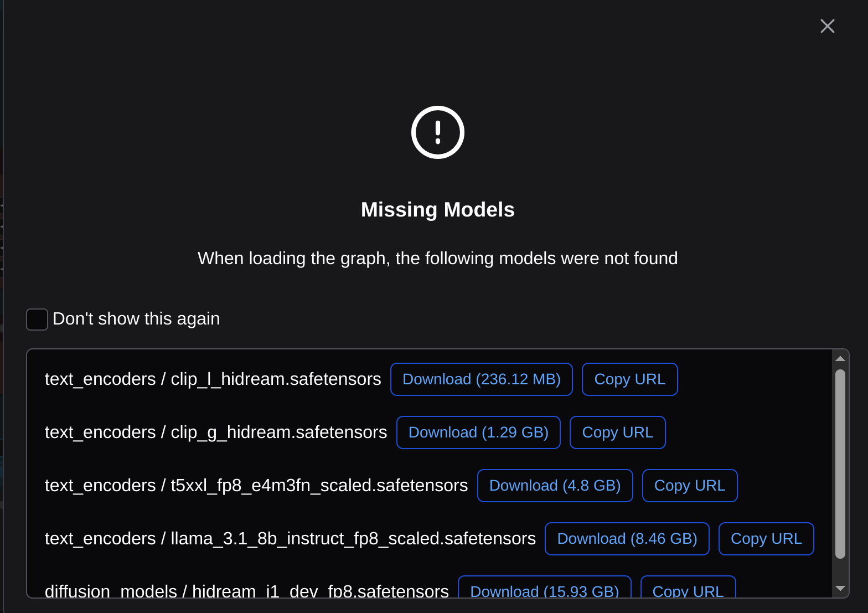
Task: Click the exclamation warning icon
Action: [x=437, y=132]
